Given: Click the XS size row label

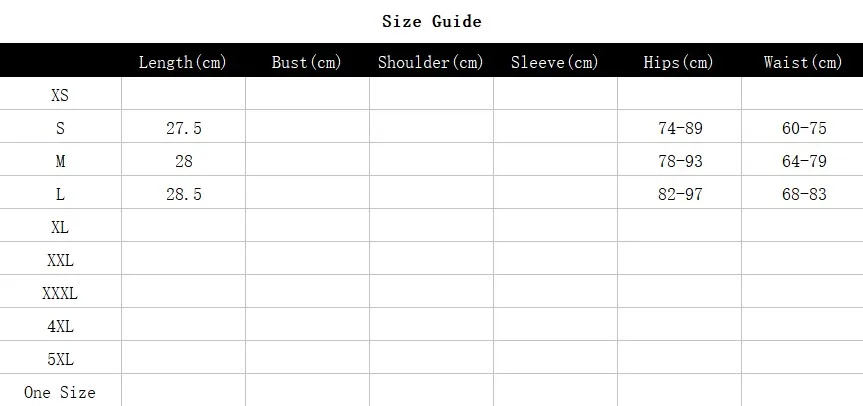Looking at the screenshot, I should click(x=60, y=95).
